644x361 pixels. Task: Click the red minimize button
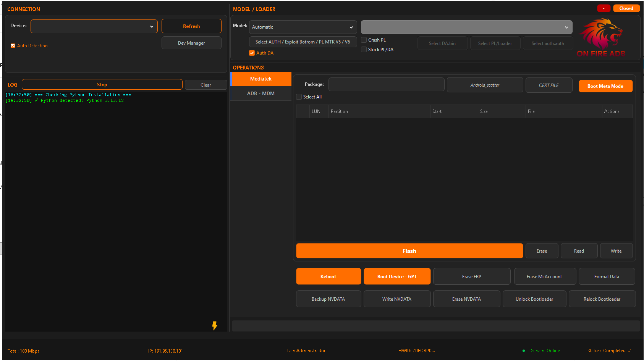point(604,8)
